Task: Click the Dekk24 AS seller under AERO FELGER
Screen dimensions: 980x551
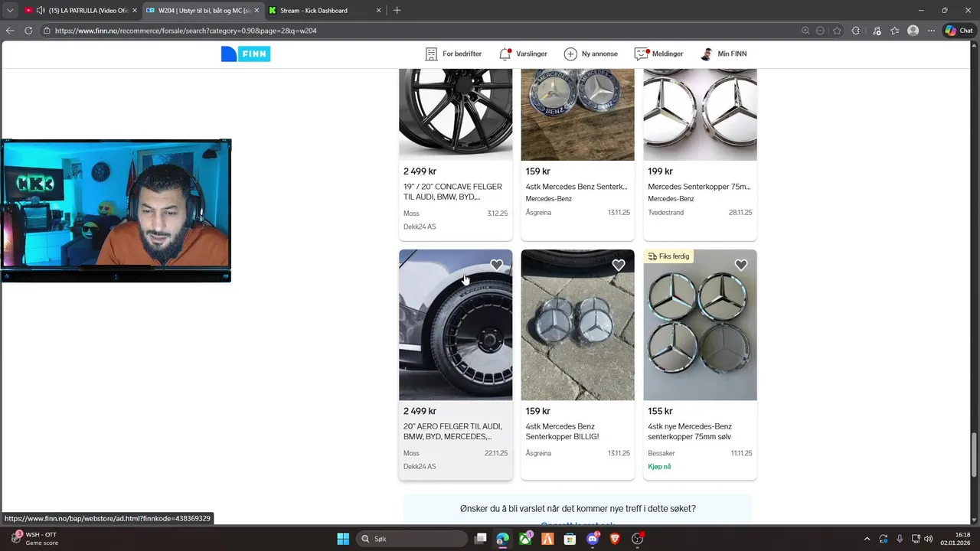Action: [420, 466]
